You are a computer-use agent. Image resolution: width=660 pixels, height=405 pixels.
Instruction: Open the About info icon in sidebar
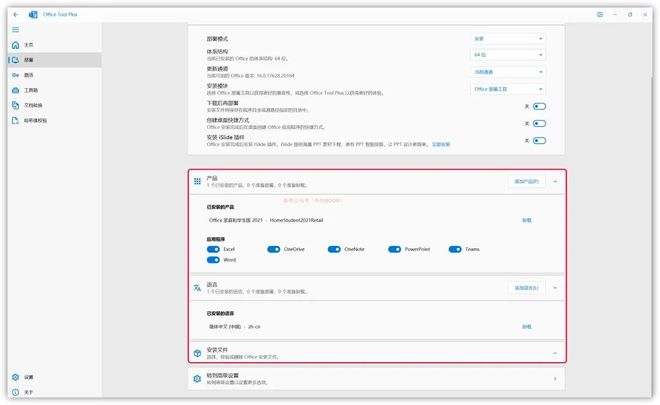(x=15, y=392)
